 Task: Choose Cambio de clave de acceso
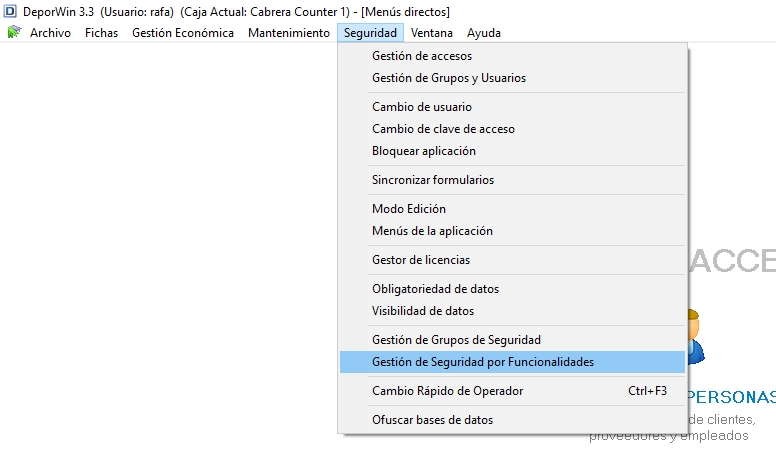tap(512, 129)
